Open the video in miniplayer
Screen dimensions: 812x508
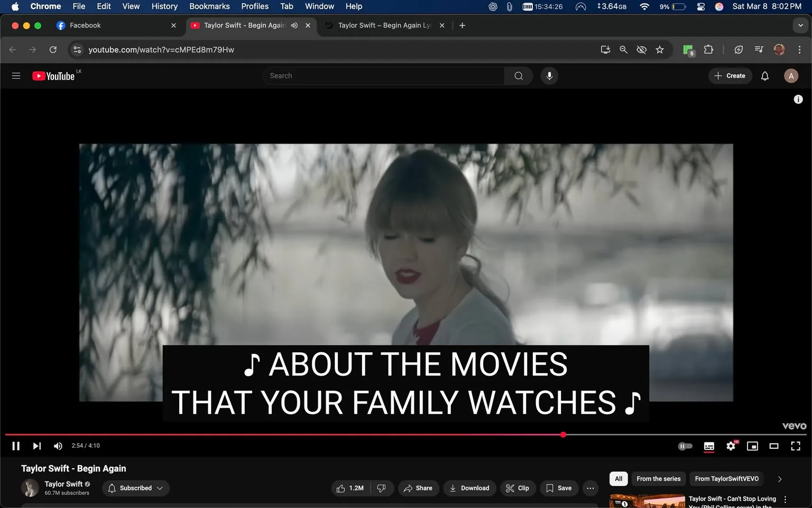752,446
